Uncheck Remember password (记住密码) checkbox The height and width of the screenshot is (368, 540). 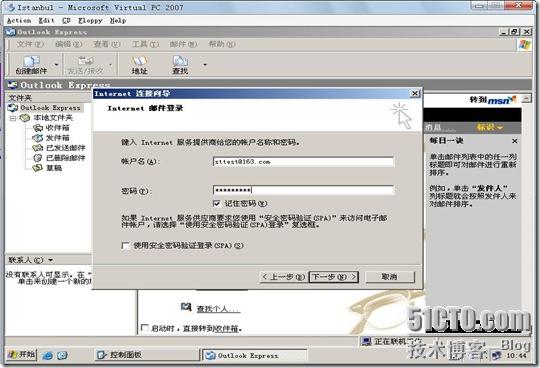tap(217, 203)
